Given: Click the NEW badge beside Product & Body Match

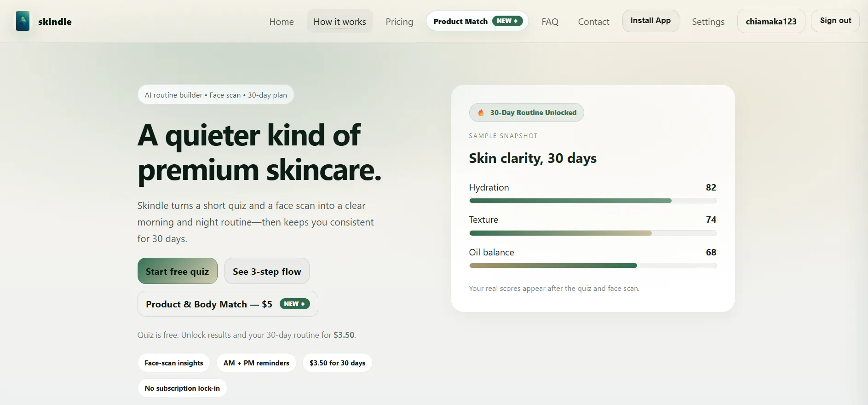Looking at the screenshot, I should (x=295, y=304).
